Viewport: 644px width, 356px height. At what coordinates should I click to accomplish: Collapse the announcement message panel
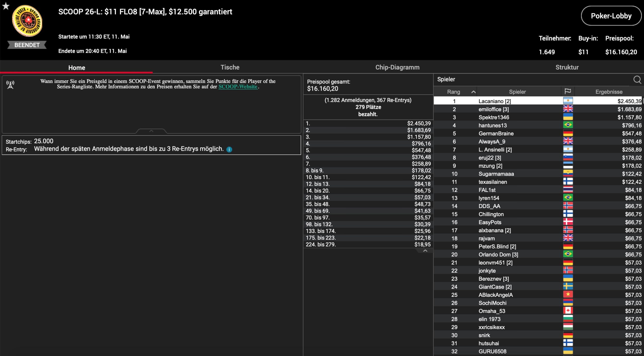click(x=151, y=131)
